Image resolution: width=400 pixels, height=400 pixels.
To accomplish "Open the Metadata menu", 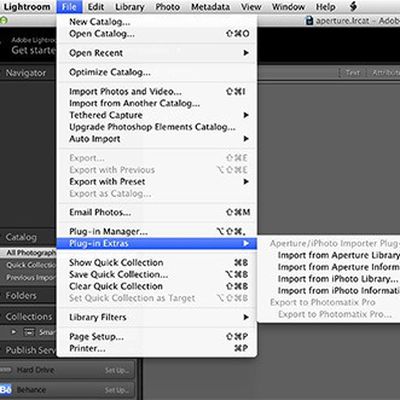I will point(210,7).
